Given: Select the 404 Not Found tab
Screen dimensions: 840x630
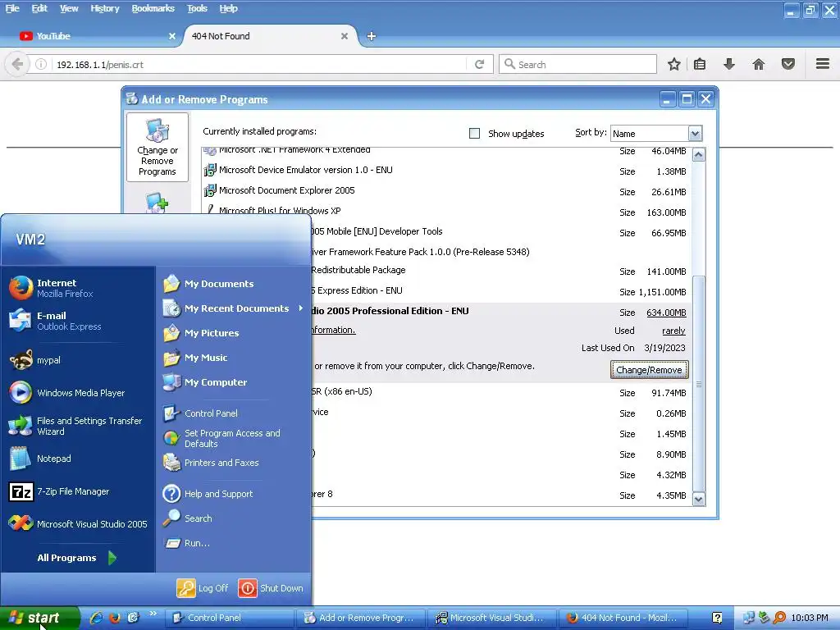Looking at the screenshot, I should click(x=268, y=36).
